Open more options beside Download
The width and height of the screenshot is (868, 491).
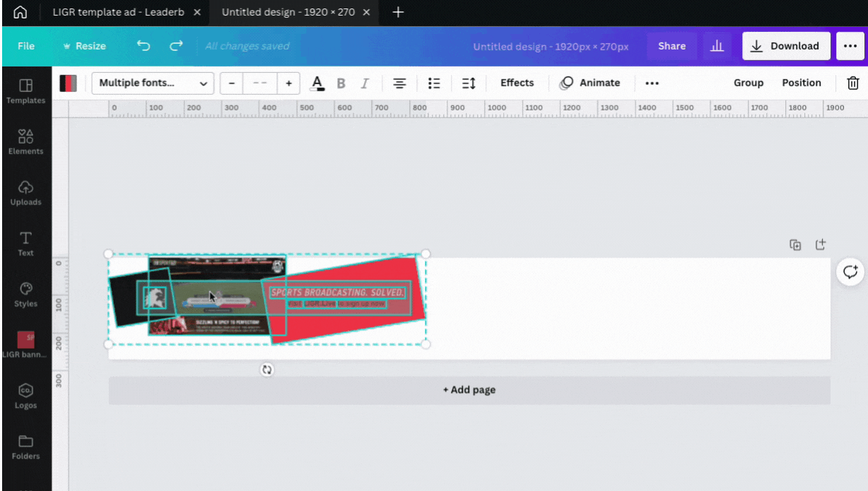850,46
